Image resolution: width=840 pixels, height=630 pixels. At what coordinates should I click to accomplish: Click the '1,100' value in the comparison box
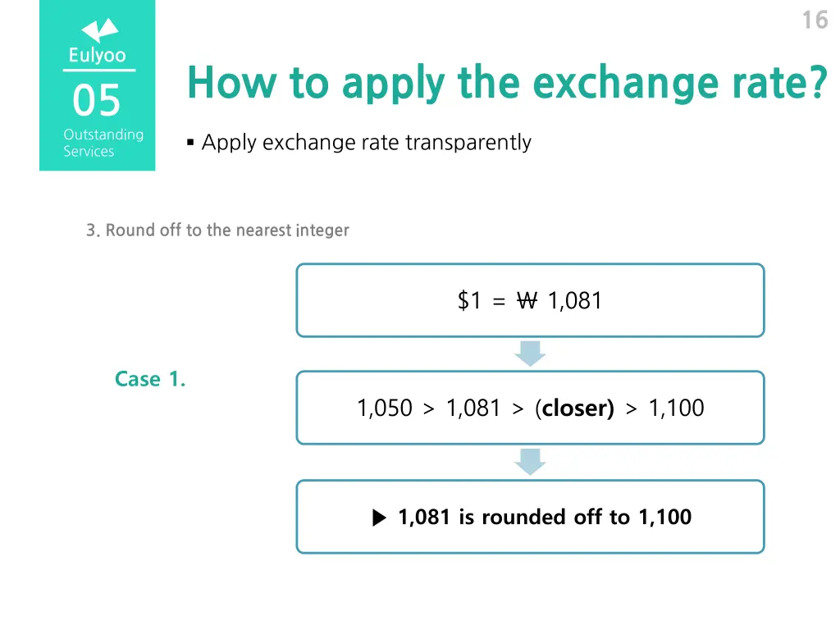click(676, 409)
